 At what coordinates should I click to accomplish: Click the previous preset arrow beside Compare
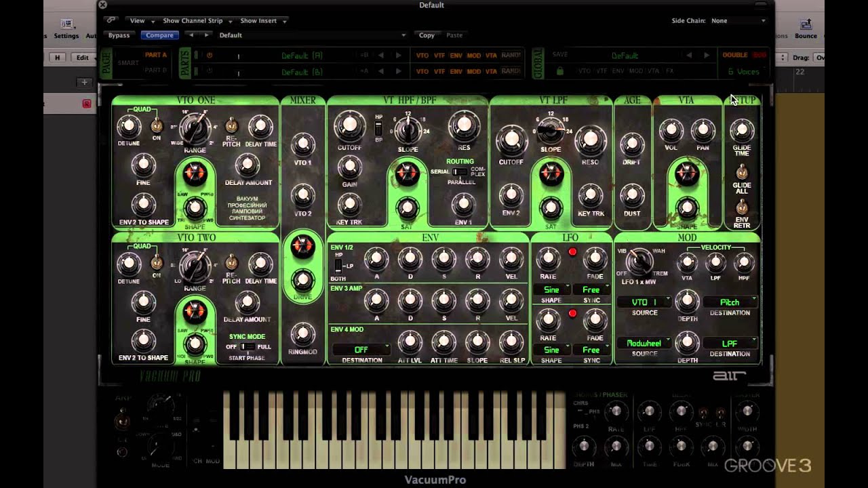pos(191,35)
